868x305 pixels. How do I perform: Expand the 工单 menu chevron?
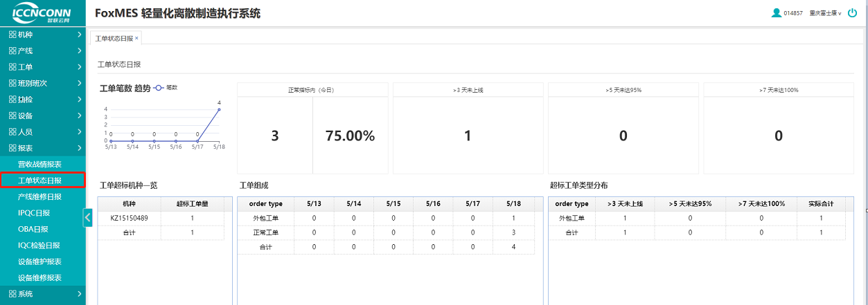click(80, 67)
